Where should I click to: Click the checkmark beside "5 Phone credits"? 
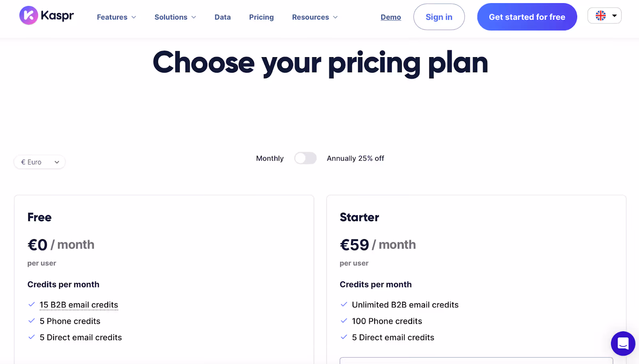[x=32, y=320]
